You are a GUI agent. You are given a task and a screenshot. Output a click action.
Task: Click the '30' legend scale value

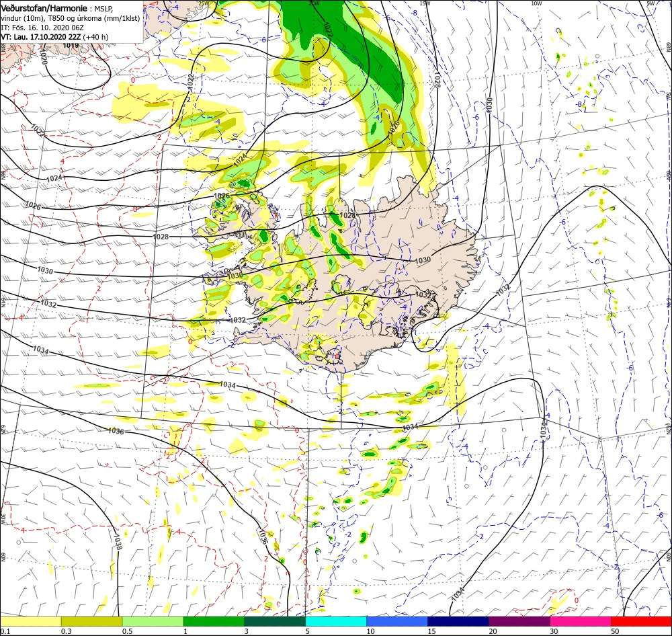[554, 631]
